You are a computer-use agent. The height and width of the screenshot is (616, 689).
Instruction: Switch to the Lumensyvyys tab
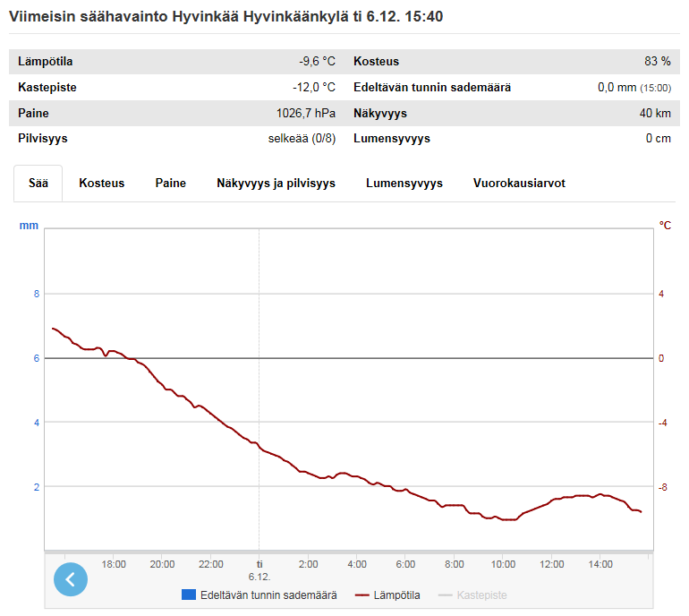tap(404, 183)
